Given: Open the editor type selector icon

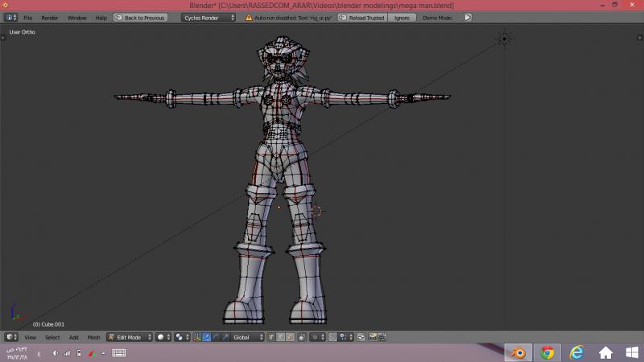Looking at the screenshot, I should click(10, 337).
